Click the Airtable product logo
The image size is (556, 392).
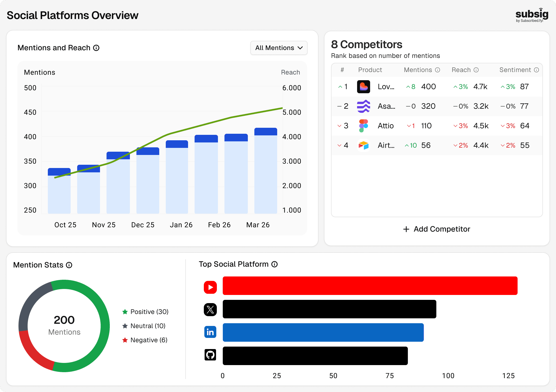363,145
